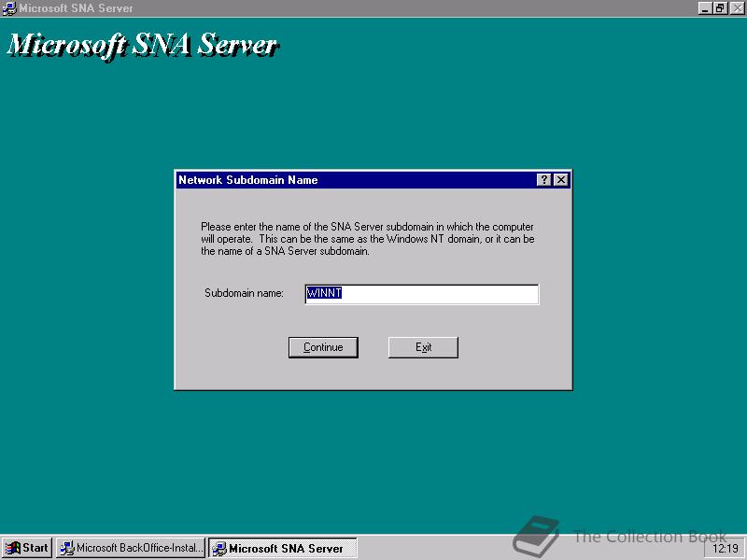
Task: Close the Network Subdomain Name dialog
Action: pyautogui.click(x=561, y=179)
